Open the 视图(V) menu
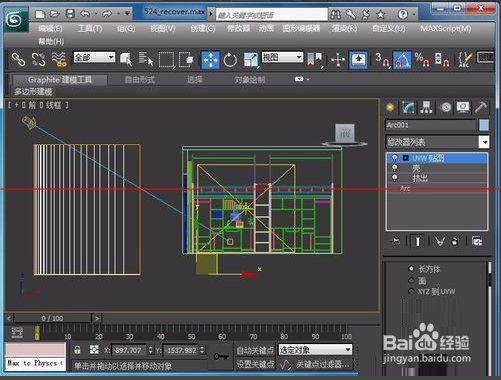The height and width of the screenshot is (380, 501). pos(162,28)
